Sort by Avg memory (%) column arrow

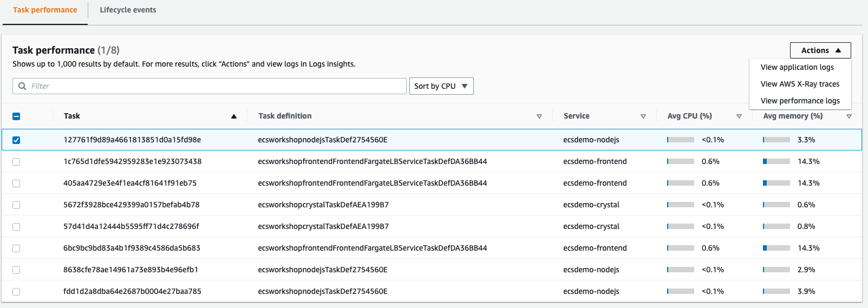tap(849, 116)
